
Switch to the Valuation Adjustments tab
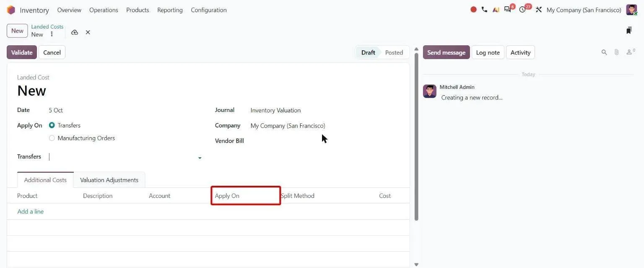coord(109,180)
